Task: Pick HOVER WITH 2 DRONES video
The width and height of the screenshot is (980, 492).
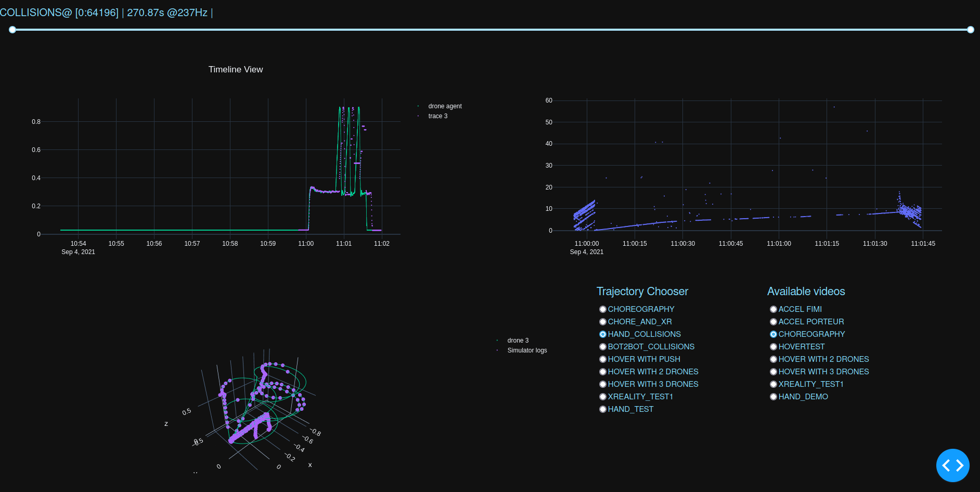Action: click(773, 359)
